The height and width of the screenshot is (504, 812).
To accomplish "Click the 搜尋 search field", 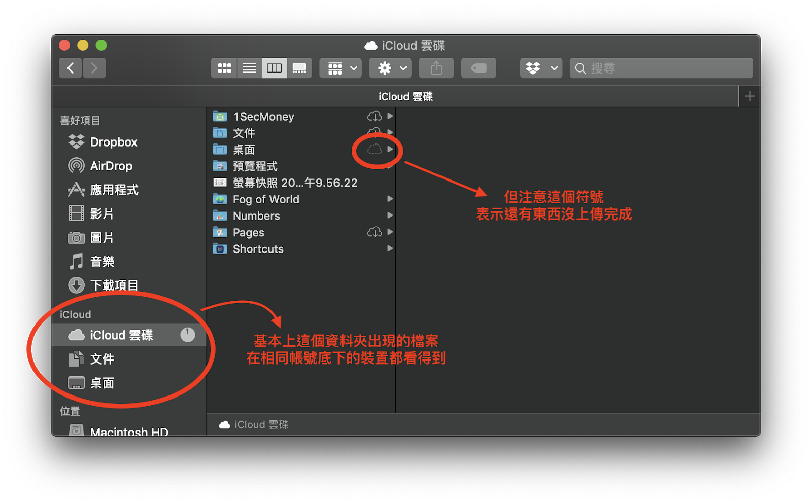I will (x=661, y=68).
